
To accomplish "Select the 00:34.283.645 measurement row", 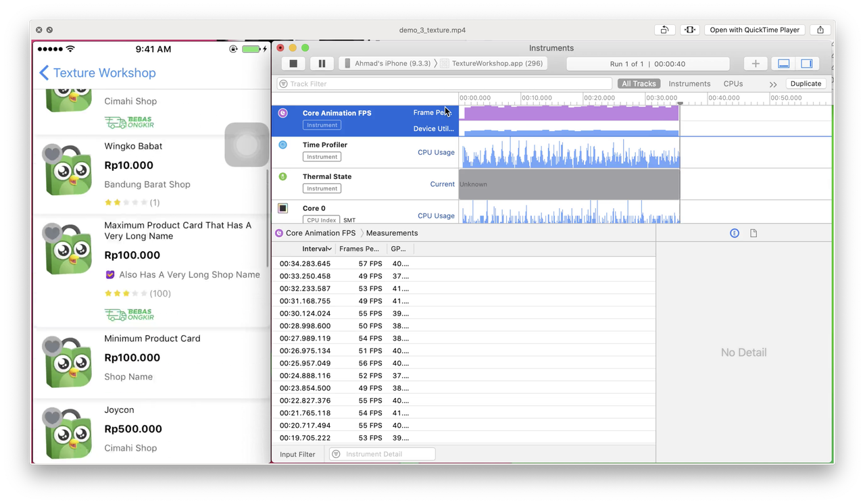I will [464, 263].
